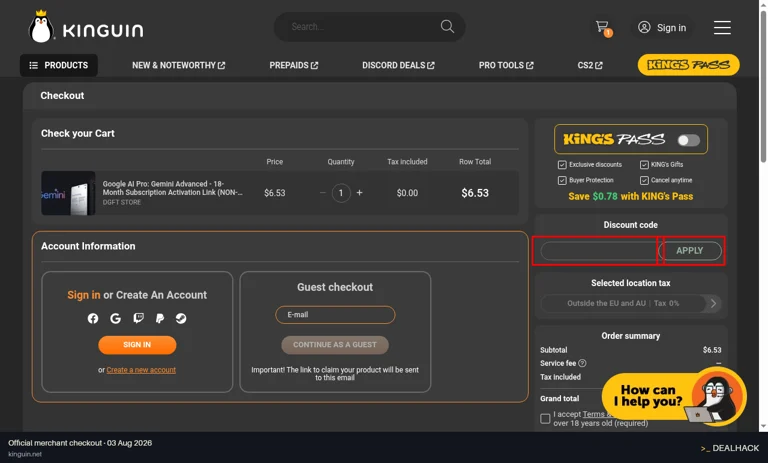Click Save $0.78 with KING's Pass text
Screen dimensions: 768x463
pyautogui.click(x=630, y=196)
